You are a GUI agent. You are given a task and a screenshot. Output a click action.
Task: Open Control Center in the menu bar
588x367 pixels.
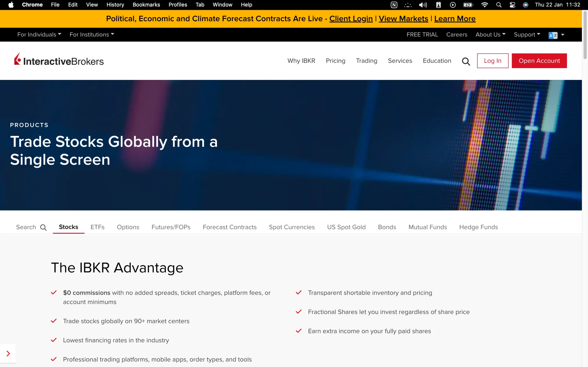pos(512,5)
